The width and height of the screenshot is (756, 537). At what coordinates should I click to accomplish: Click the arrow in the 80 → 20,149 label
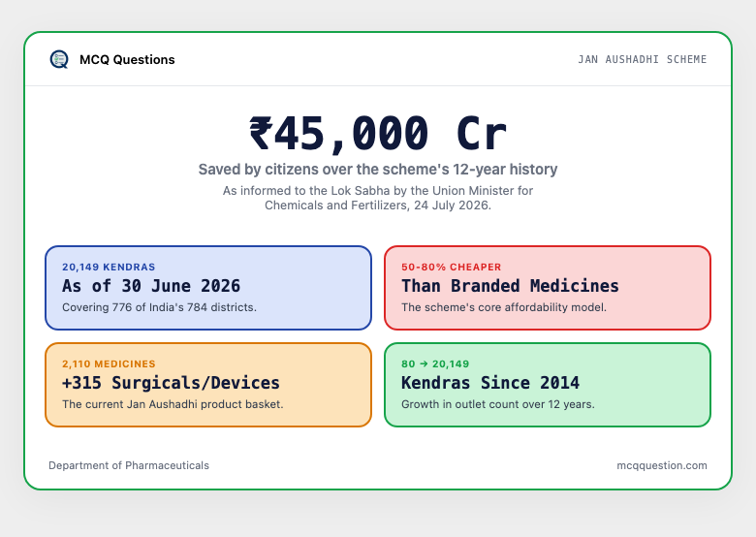[424, 363]
